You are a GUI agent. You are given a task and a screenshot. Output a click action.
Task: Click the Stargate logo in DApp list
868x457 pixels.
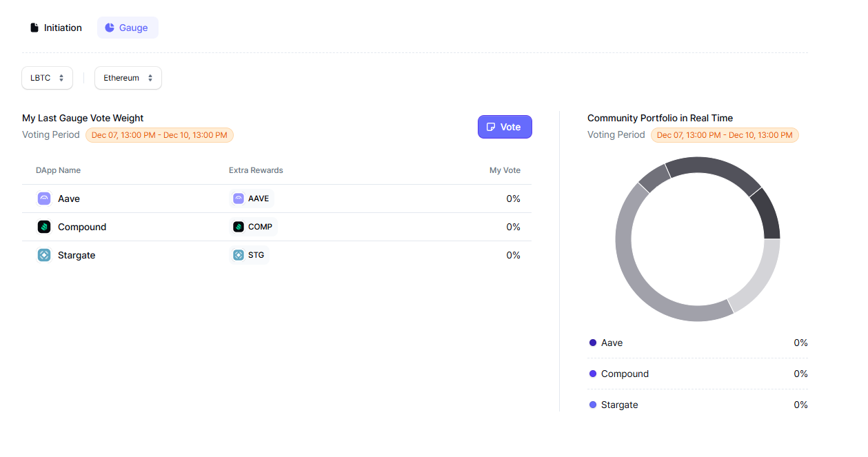pyautogui.click(x=44, y=255)
